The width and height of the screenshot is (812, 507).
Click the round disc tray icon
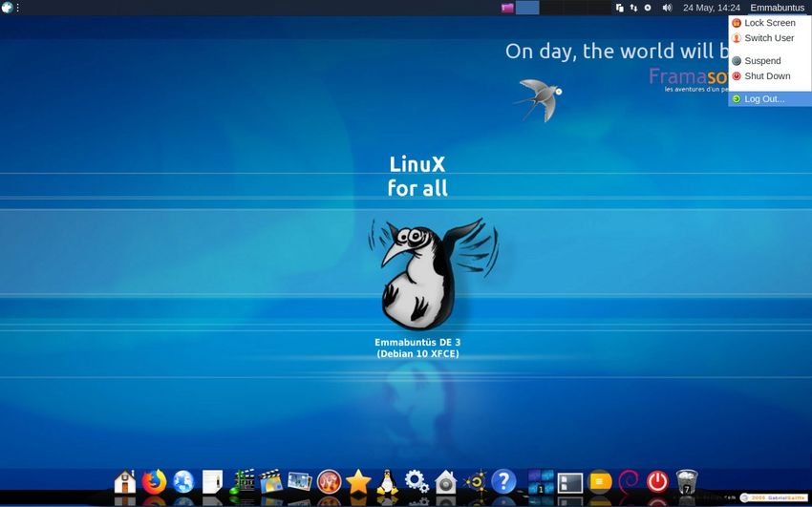(x=648, y=8)
